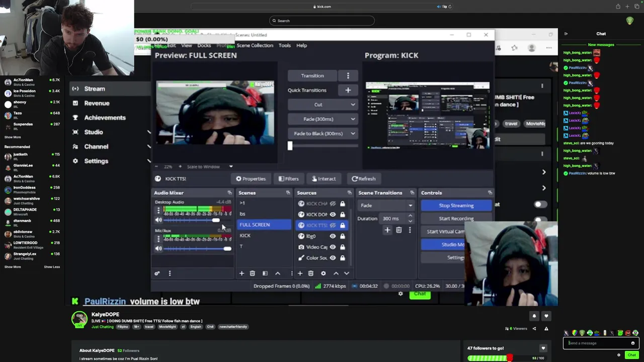Expand the Studio sidebar section
Image resolution: width=644 pixels, height=362 pixels.
coord(149,132)
